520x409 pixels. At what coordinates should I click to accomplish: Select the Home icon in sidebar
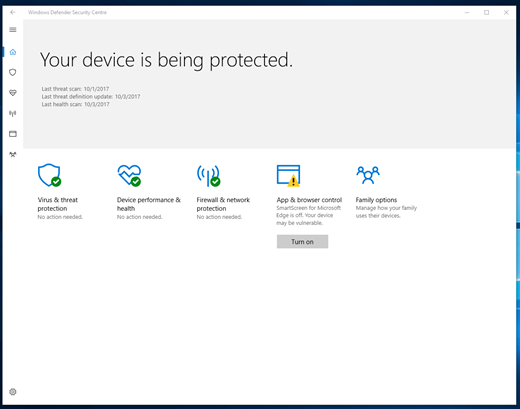point(13,52)
